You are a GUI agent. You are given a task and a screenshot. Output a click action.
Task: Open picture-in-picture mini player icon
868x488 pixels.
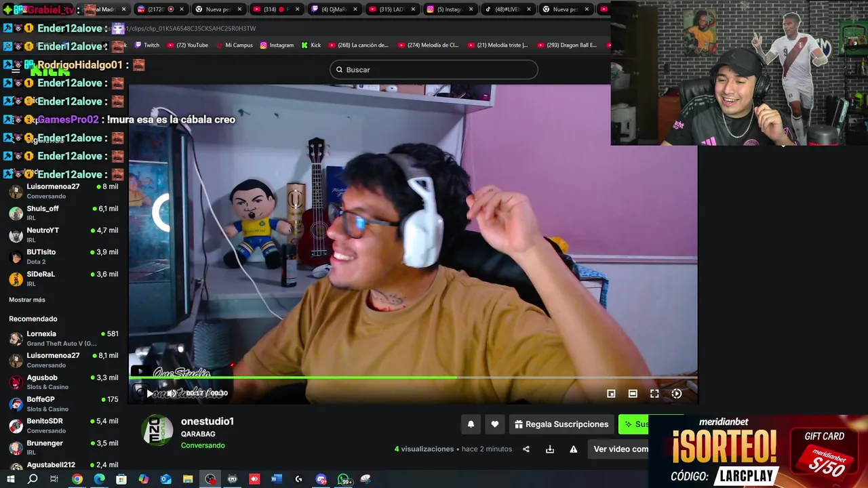[611, 393]
